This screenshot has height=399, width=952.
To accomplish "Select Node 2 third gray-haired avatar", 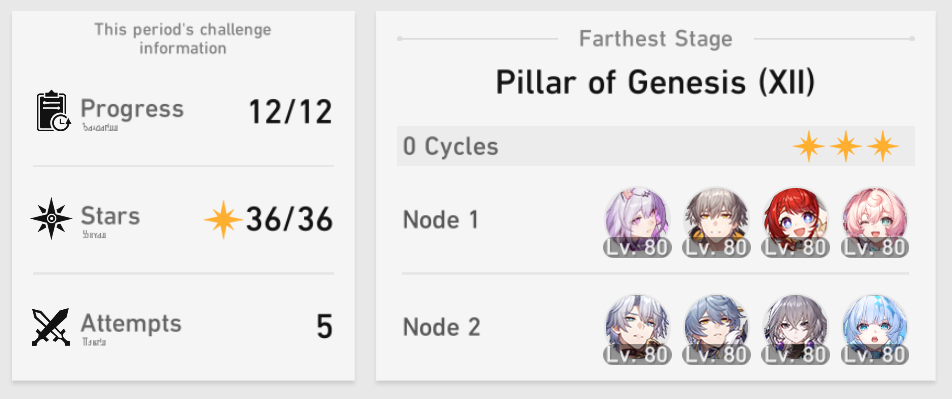I will (x=796, y=330).
